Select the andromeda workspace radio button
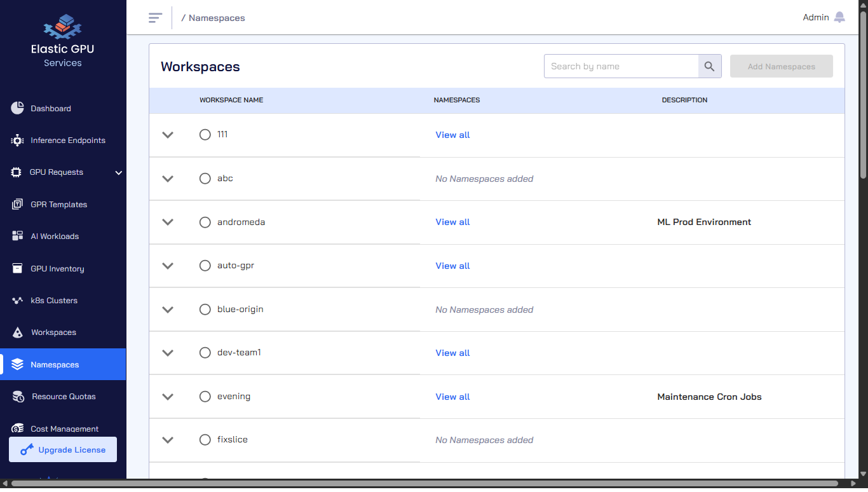 coord(205,222)
